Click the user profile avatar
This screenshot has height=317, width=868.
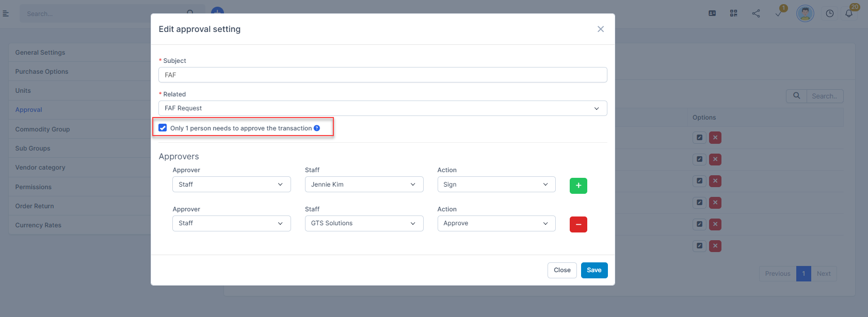(805, 13)
